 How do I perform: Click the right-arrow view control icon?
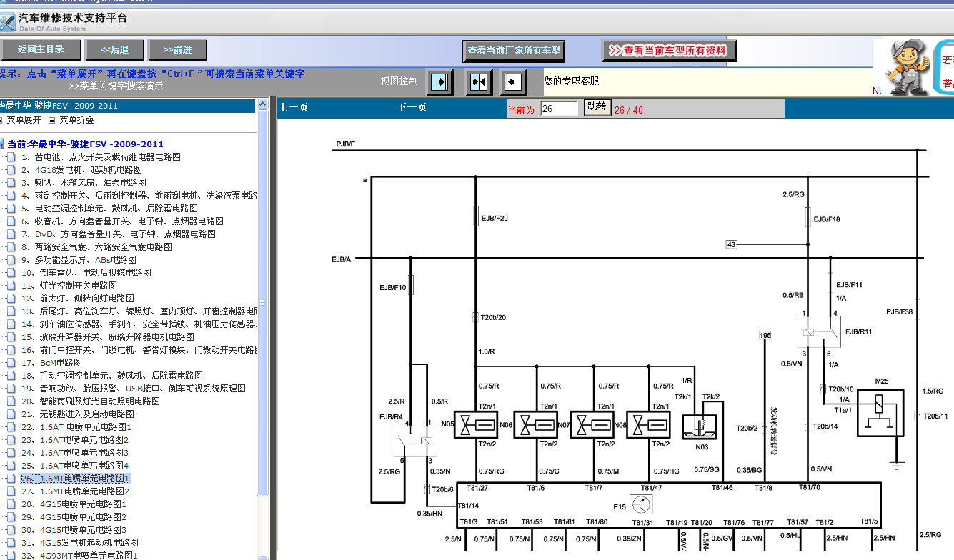tap(439, 82)
